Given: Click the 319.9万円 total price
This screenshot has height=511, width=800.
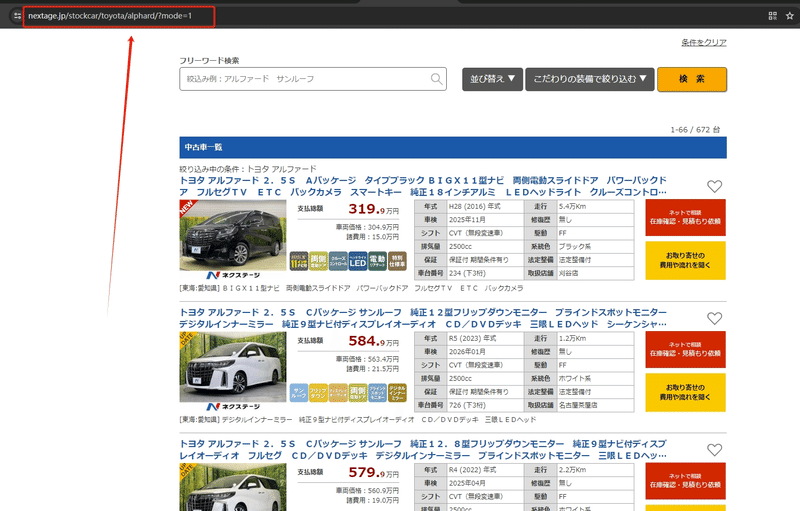Looking at the screenshot, I should [x=373, y=209].
